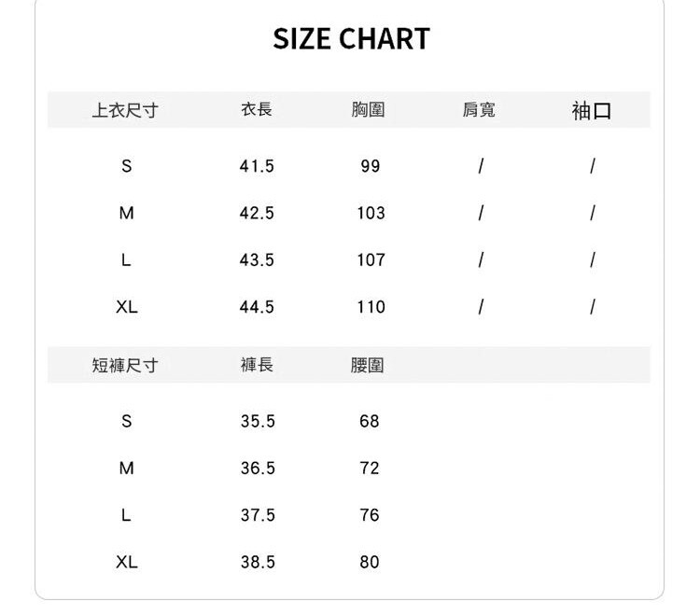Click the 胸圍 value 110
Image resolution: width=700 pixels, height=616 pixels.
[x=371, y=306]
